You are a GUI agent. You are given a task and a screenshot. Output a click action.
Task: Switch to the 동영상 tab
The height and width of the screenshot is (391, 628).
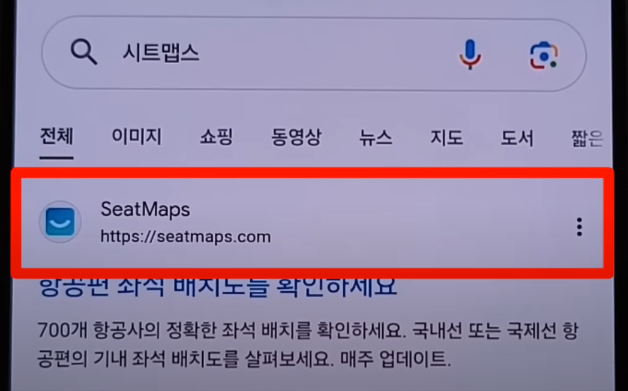click(x=296, y=137)
